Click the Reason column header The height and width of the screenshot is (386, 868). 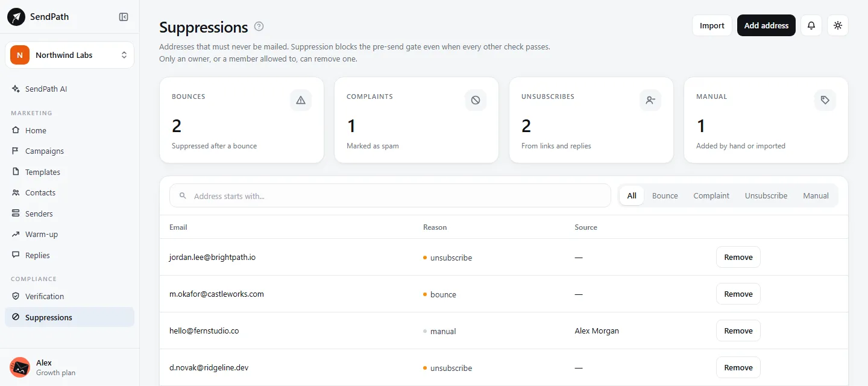435,227
